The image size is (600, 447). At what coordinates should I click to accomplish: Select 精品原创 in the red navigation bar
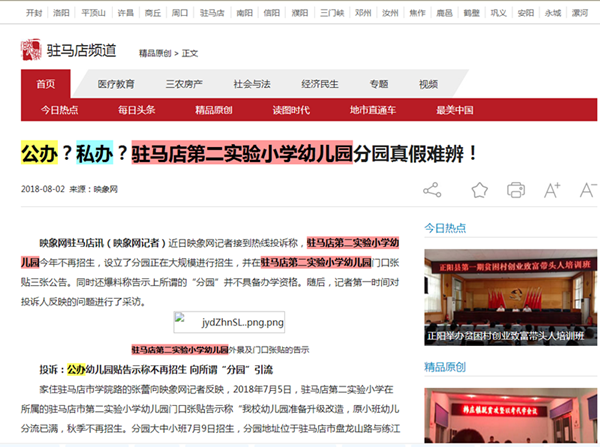[x=214, y=110]
